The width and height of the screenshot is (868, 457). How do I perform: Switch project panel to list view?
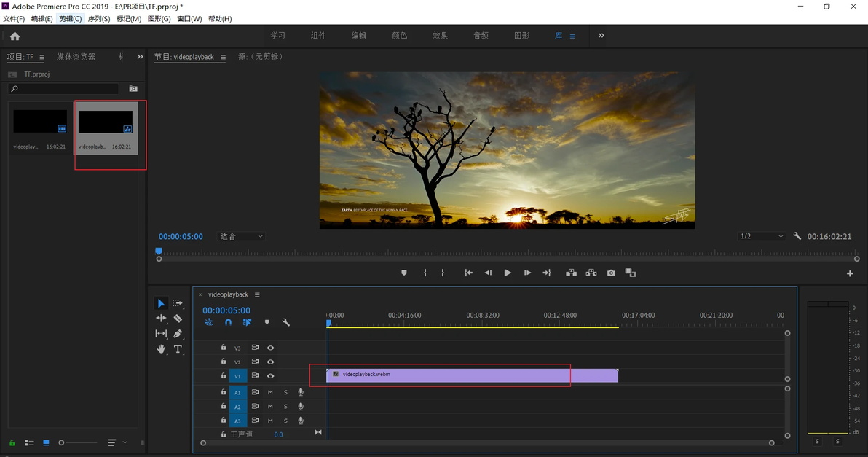pos(29,442)
